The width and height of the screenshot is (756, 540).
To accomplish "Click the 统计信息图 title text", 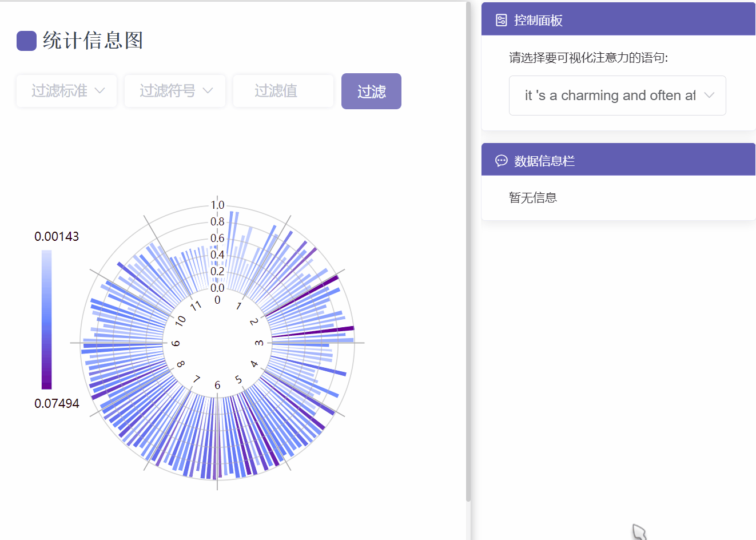I will click(93, 41).
